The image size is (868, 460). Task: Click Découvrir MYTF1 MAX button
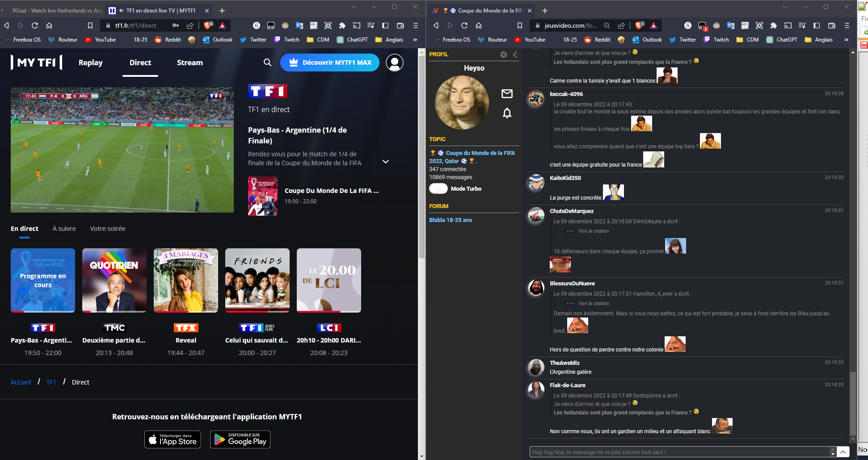pos(330,63)
